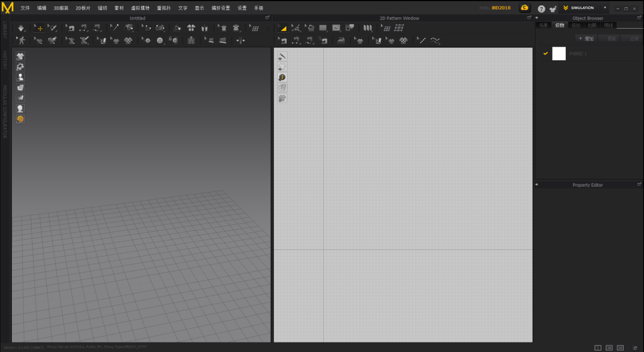Pick the Select Mesh tool in 3D toolbar
Screen dimensions: 644x352
(x=52, y=28)
